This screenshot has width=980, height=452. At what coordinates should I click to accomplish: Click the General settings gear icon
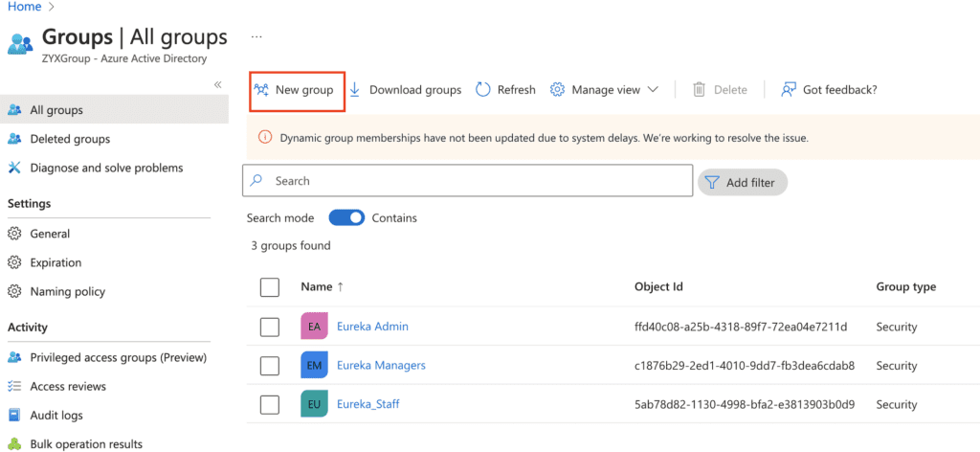click(15, 234)
